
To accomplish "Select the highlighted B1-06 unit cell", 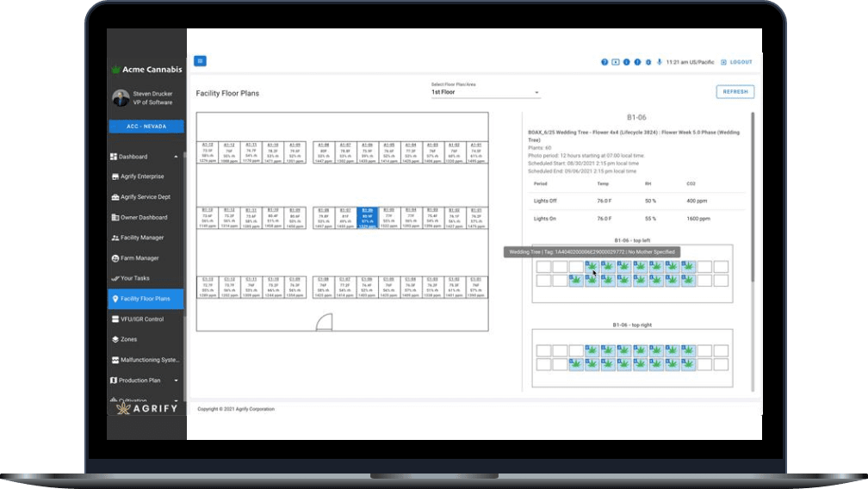I will click(367, 218).
